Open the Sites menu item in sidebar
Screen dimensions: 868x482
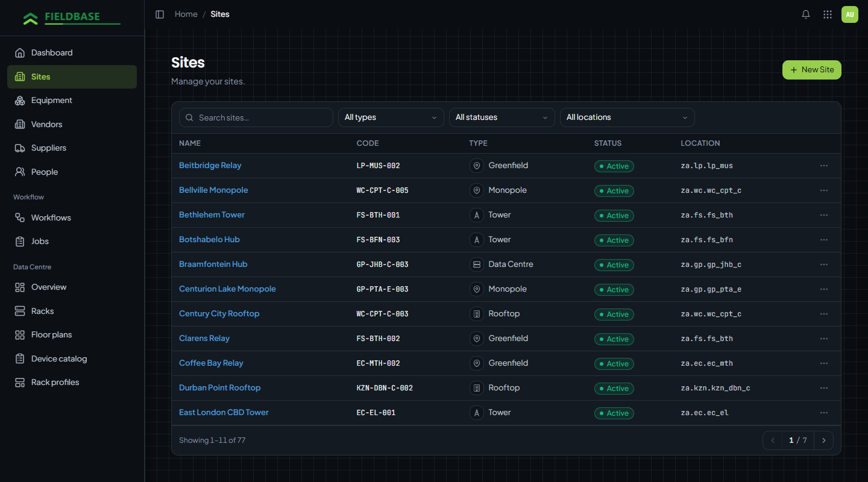point(72,77)
